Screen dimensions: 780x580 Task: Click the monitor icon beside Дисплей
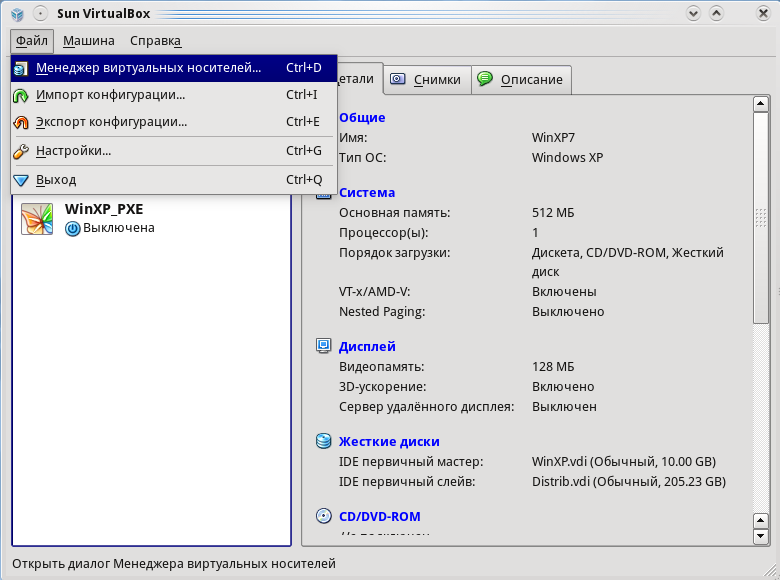324,346
